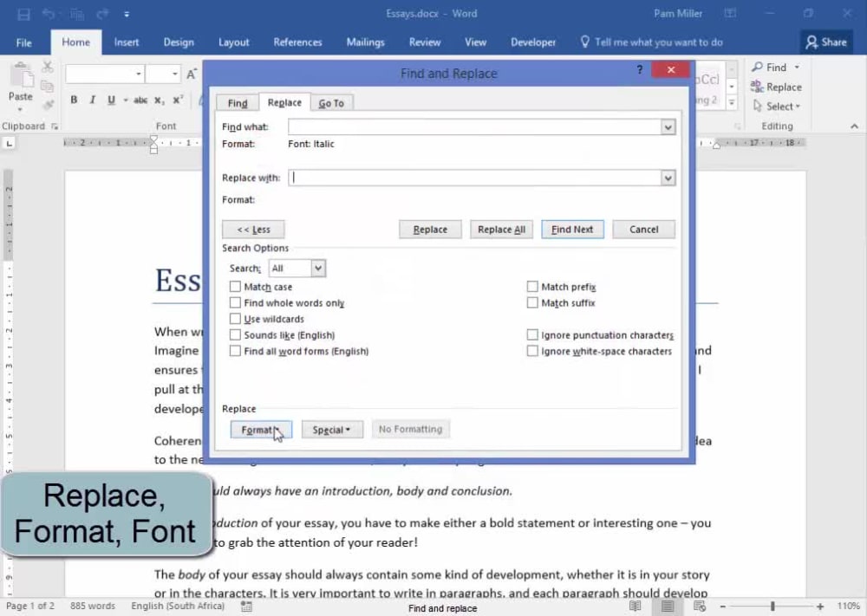The height and width of the screenshot is (616, 867).
Task: Expand Replace with history dropdown arrow
Action: pos(668,178)
